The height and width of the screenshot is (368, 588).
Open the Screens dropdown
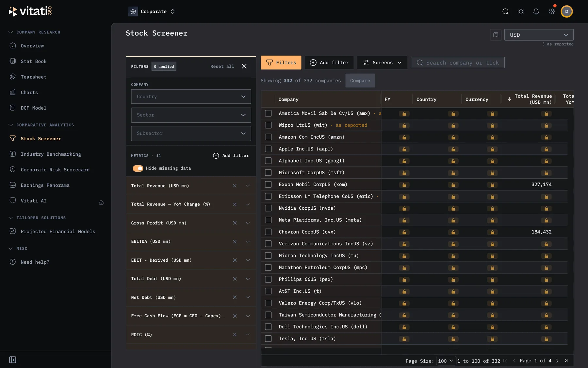tap(382, 62)
